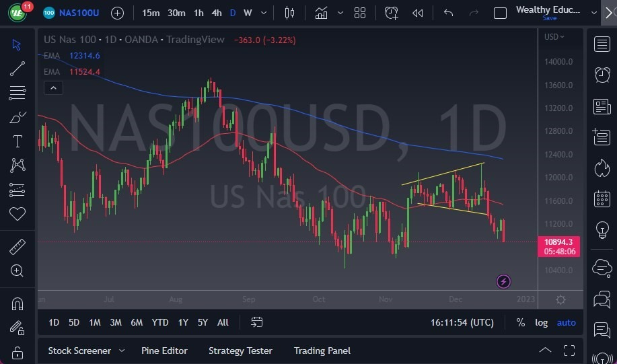Open the Trading Panel tab

(322, 351)
